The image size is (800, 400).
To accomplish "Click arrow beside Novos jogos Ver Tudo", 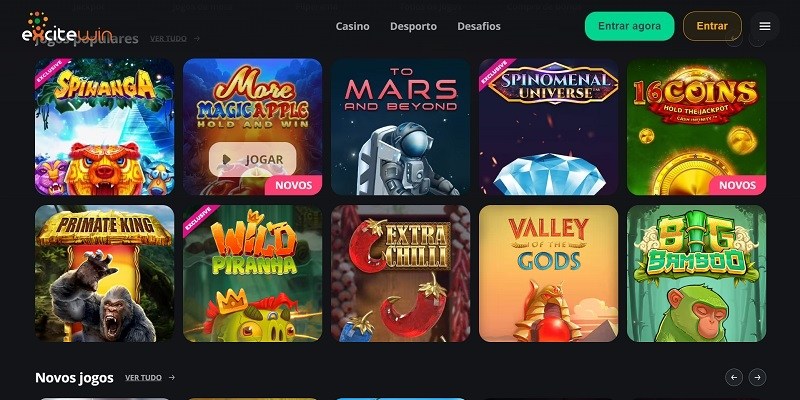I will (x=172, y=378).
